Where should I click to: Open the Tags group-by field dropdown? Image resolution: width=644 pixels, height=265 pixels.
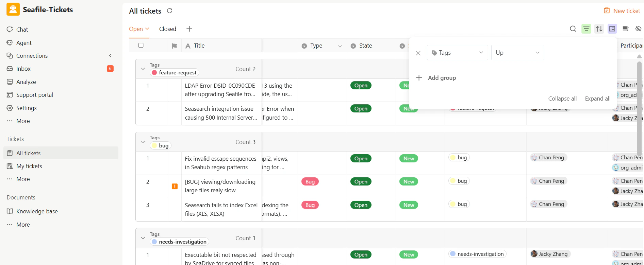(x=457, y=53)
